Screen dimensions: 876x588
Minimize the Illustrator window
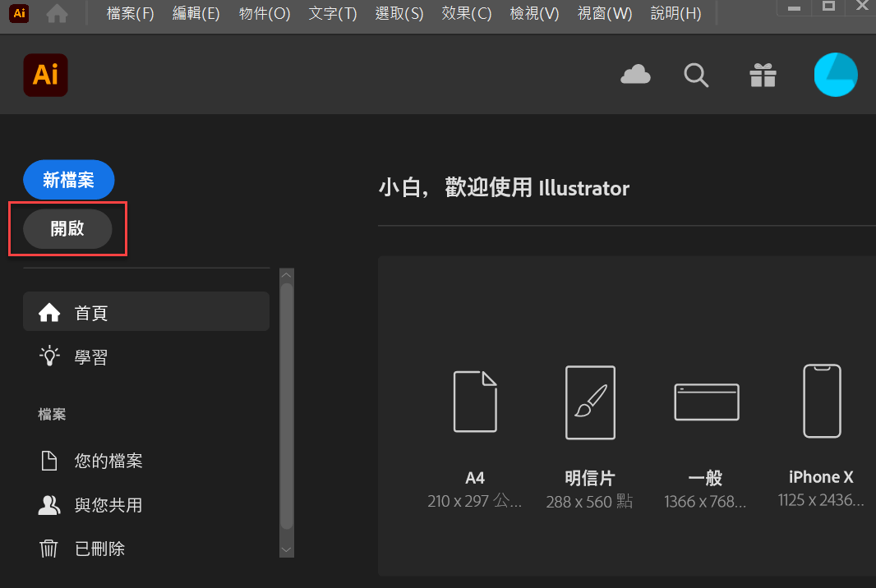pyautogui.click(x=794, y=8)
